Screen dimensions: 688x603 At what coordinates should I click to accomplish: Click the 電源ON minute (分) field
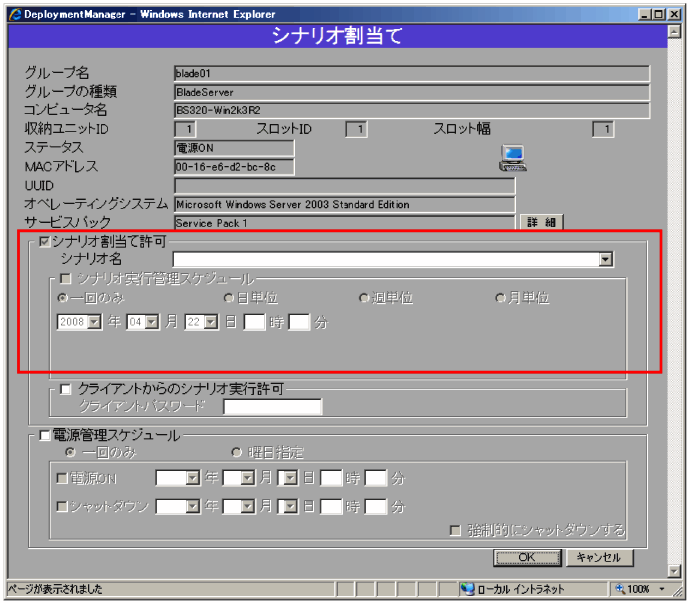(376, 478)
